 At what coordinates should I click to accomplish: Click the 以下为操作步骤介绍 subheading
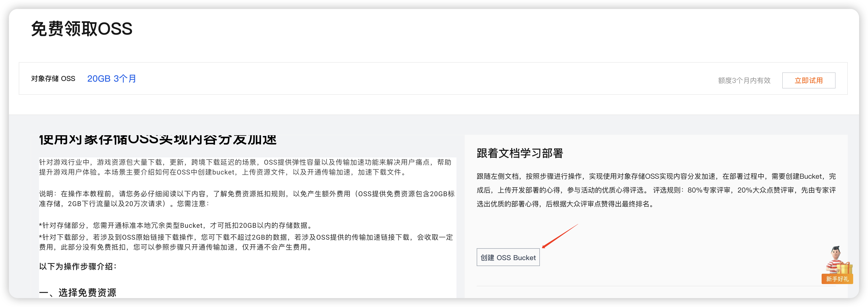(78, 267)
